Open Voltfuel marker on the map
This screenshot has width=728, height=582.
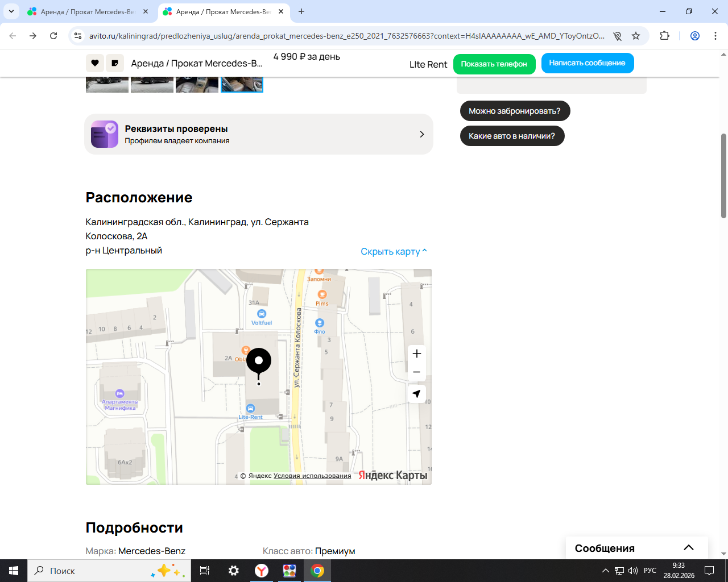[262, 318]
